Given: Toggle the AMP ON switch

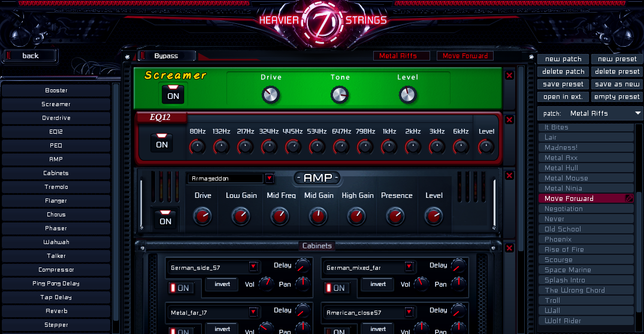Looking at the screenshot, I should coord(165,219).
